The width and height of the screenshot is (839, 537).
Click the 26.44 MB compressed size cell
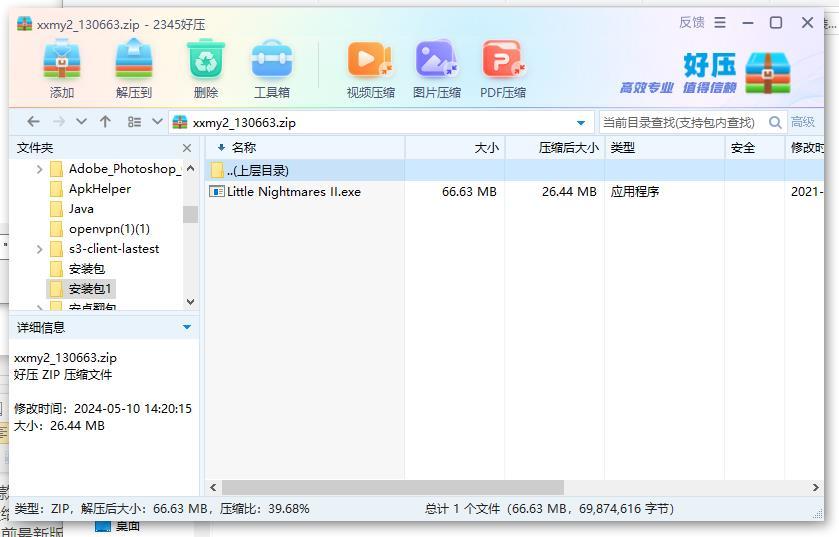pyautogui.click(x=569, y=191)
